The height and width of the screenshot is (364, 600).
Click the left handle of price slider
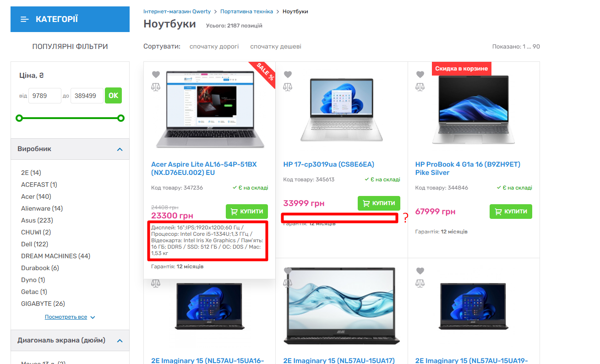pos(19,118)
